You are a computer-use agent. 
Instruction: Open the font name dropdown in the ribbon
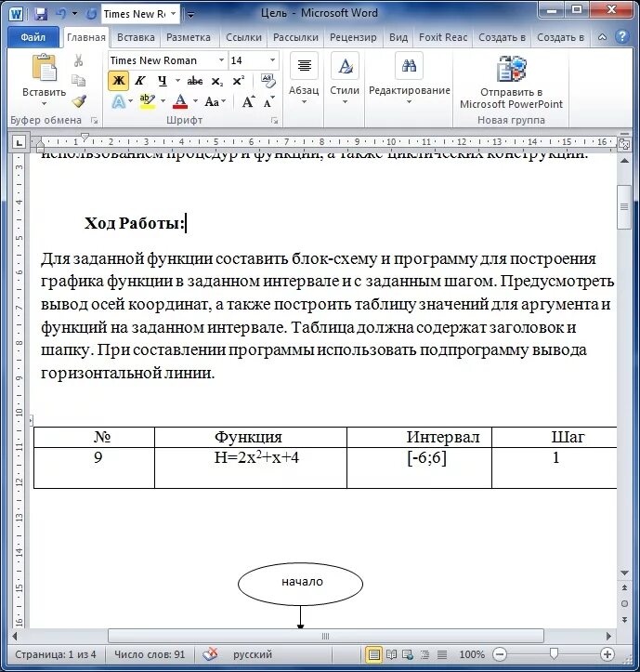tap(221, 60)
